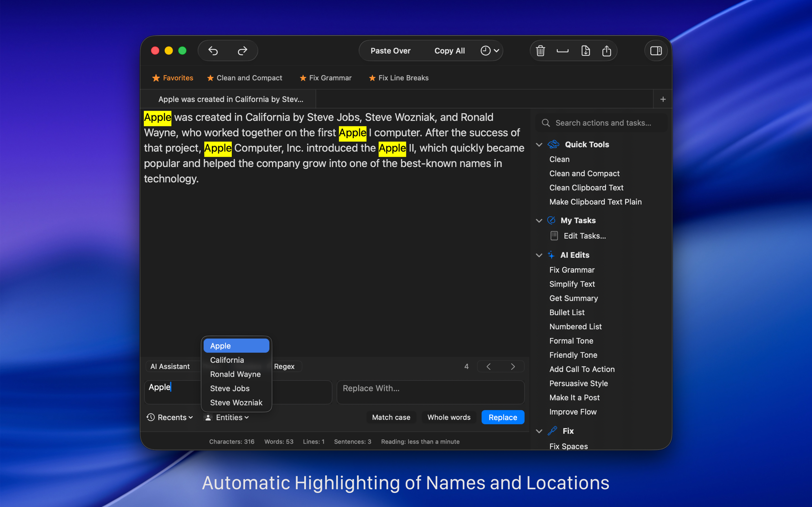The width and height of the screenshot is (812, 507).
Task: Add a new tab with plus icon
Action: point(663,99)
